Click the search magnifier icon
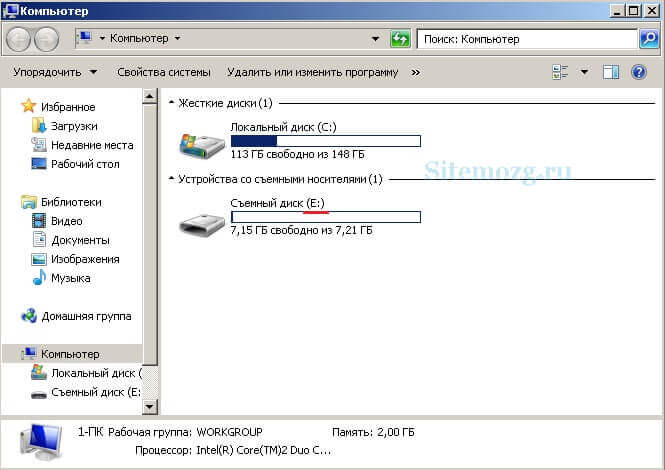The width and height of the screenshot is (665, 470). [x=648, y=39]
